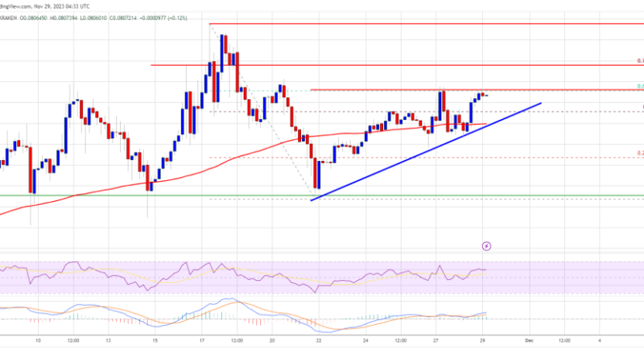Click date label 10 on time axis
644x362 pixels.
click(38, 340)
